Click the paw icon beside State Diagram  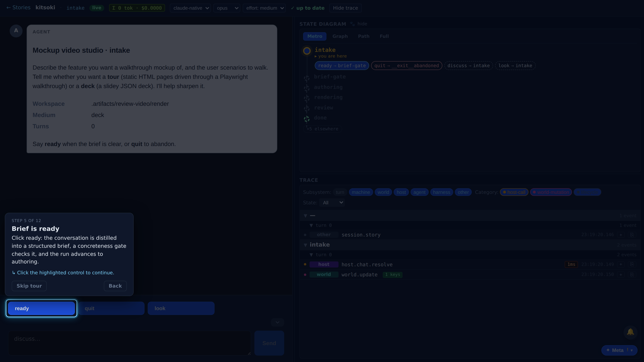[352, 24]
